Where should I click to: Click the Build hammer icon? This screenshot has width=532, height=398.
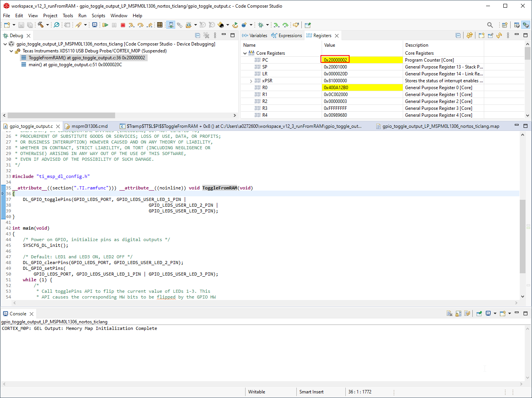click(41, 25)
